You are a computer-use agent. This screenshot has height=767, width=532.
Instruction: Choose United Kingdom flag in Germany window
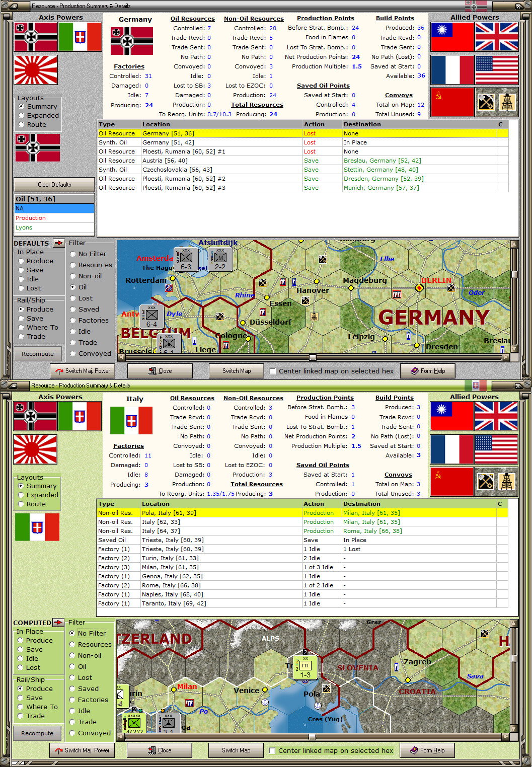(496, 37)
